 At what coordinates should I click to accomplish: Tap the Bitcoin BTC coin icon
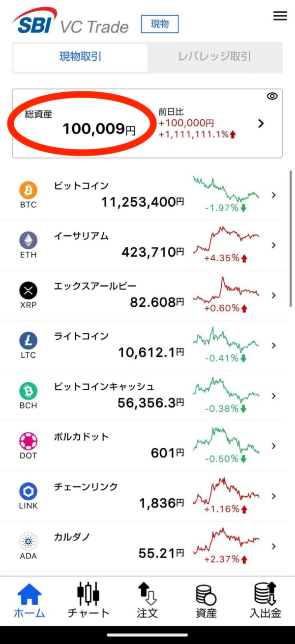coord(28,190)
